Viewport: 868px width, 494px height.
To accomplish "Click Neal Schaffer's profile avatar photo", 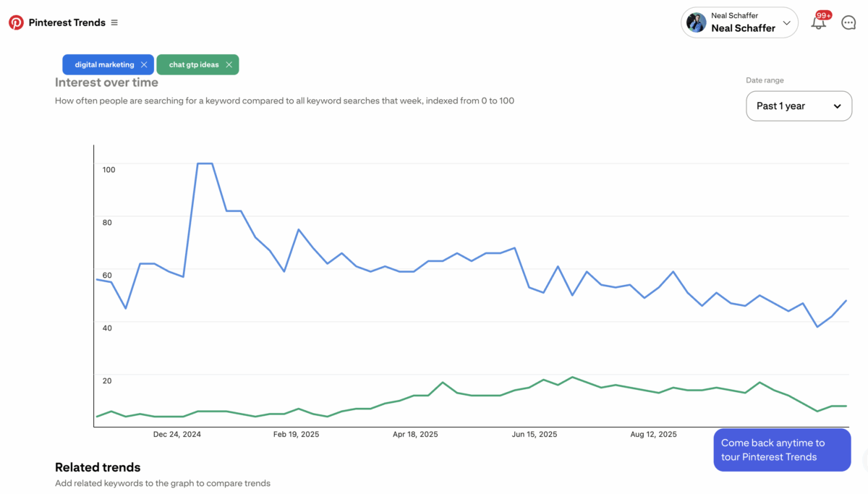I will pyautogui.click(x=695, y=22).
